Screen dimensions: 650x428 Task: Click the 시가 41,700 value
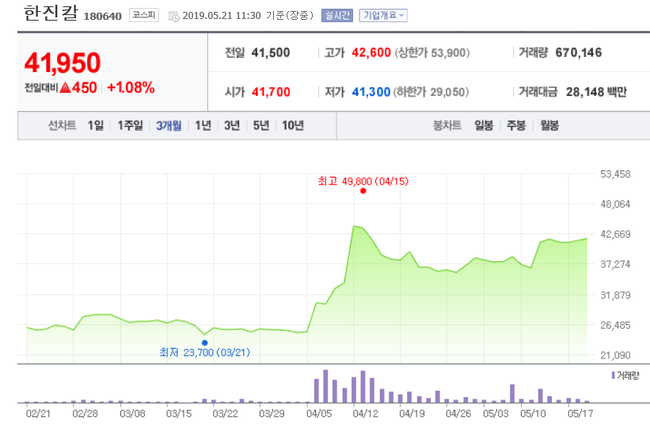[x=271, y=92]
